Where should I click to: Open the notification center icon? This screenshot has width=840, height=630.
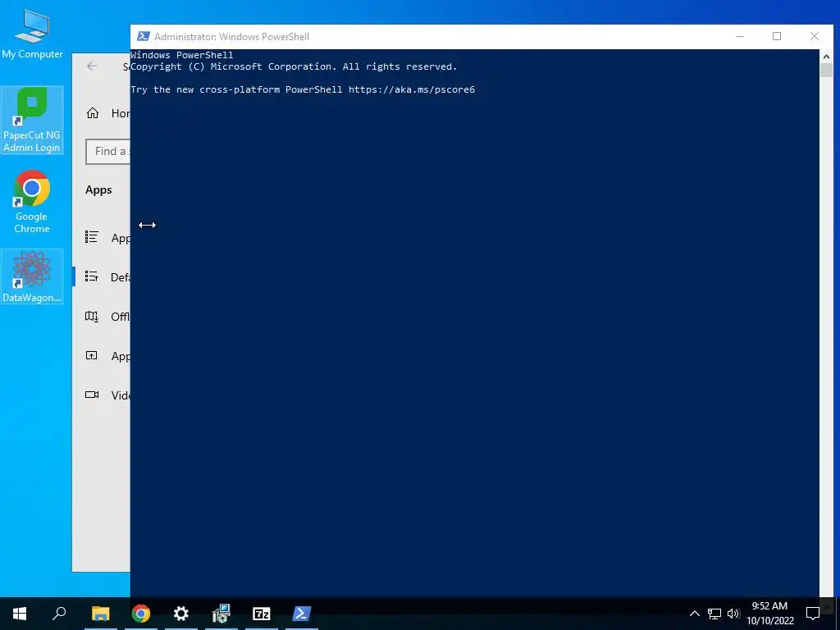tap(813, 614)
